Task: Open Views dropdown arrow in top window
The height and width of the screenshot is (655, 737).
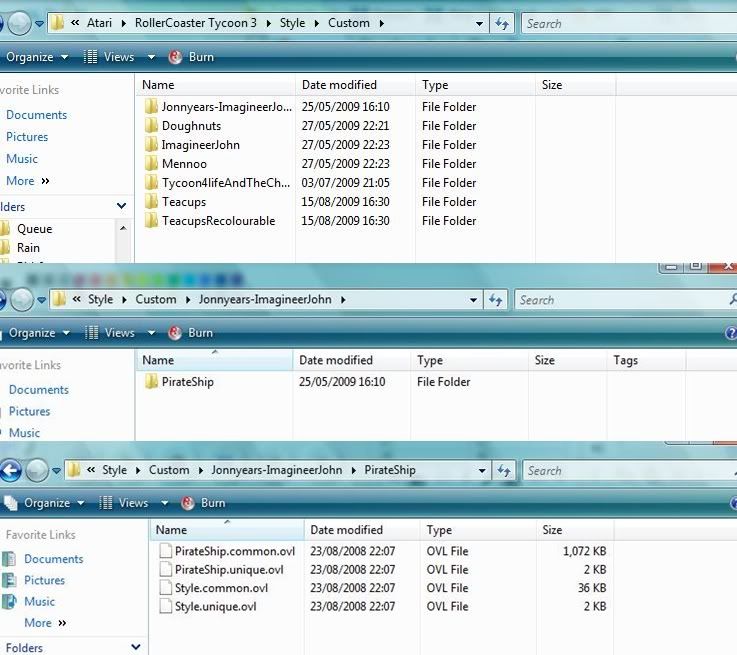Action: coord(151,57)
